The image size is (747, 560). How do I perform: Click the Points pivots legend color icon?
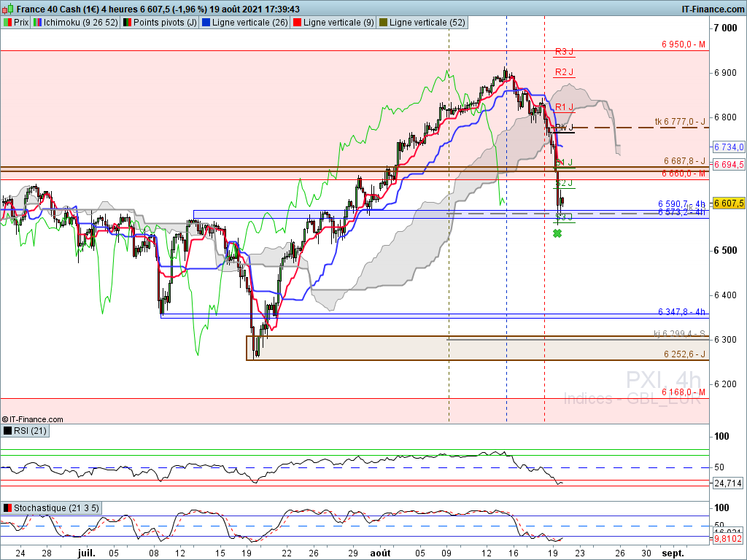tap(127, 23)
